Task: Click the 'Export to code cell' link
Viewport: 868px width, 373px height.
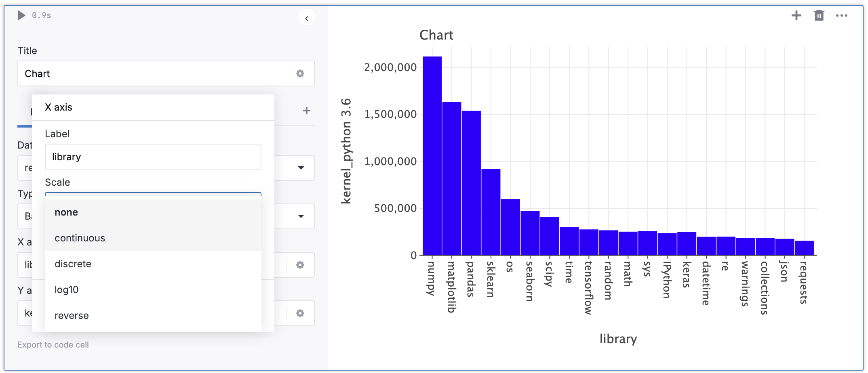Action: tap(53, 345)
